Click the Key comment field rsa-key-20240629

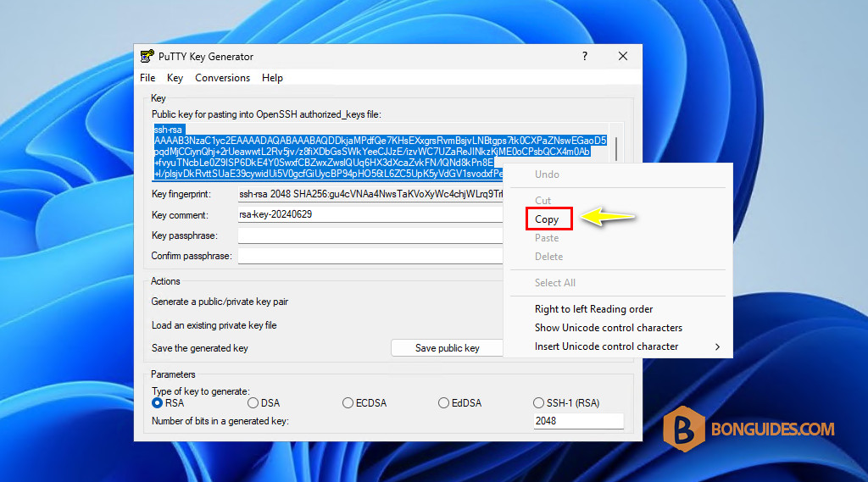(370, 214)
